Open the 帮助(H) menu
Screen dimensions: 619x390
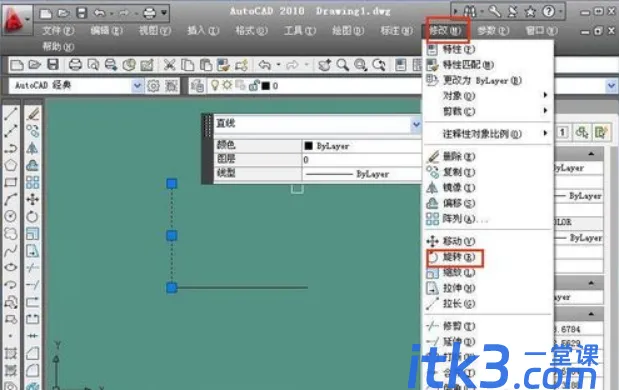click(x=58, y=46)
